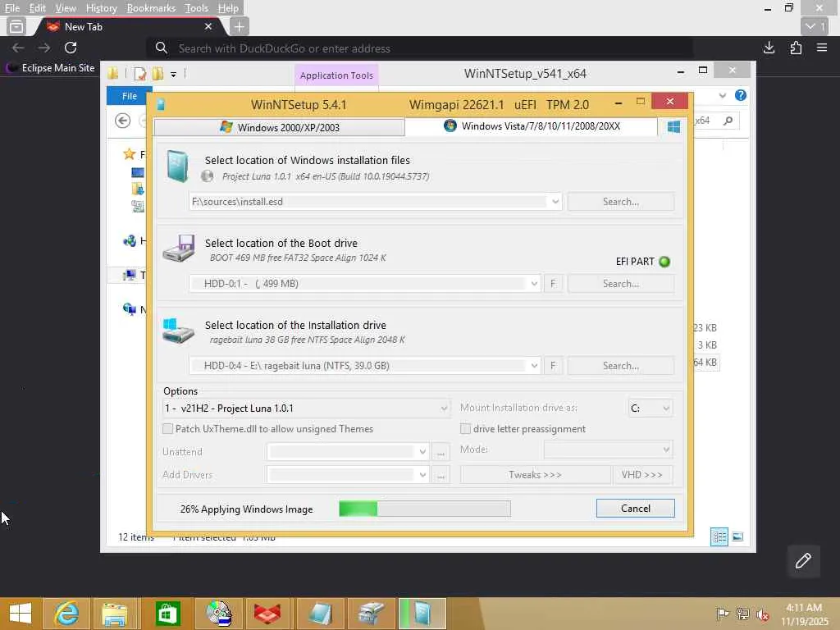Open the File tab in Explorer window
The height and width of the screenshot is (630, 840).
(x=129, y=96)
